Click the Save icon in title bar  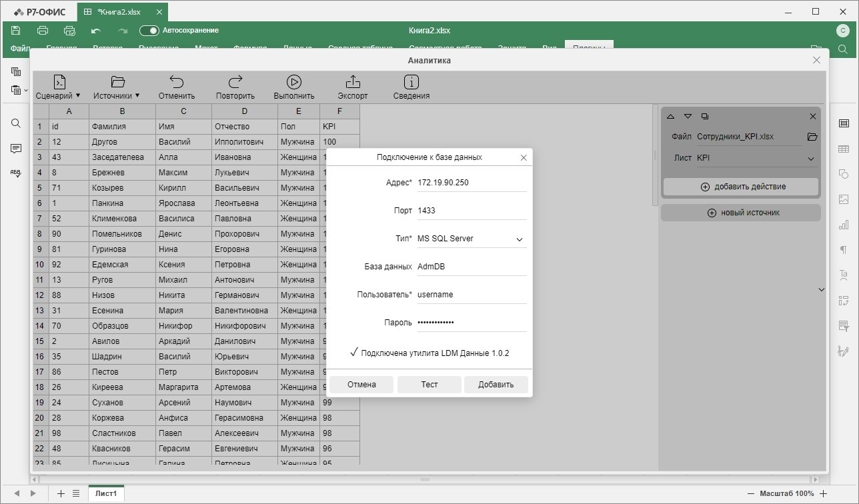[16, 31]
